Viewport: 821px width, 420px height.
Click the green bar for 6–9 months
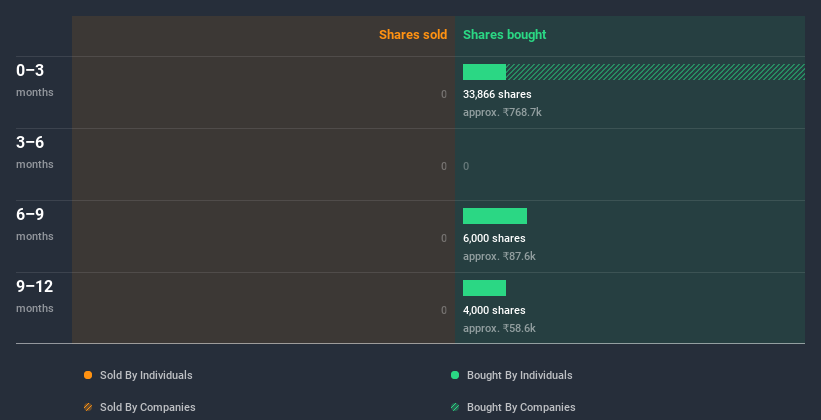[495, 216]
